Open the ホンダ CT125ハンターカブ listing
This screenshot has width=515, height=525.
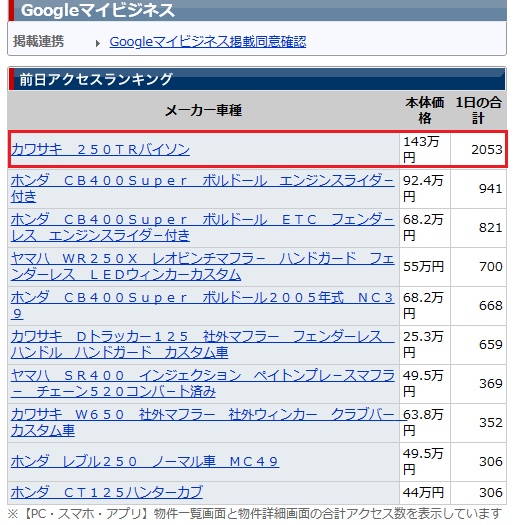pyautogui.click(x=107, y=492)
